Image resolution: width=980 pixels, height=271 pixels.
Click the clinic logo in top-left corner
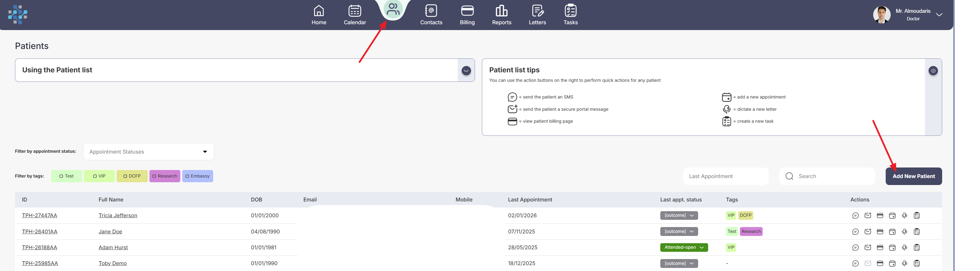pyautogui.click(x=18, y=14)
